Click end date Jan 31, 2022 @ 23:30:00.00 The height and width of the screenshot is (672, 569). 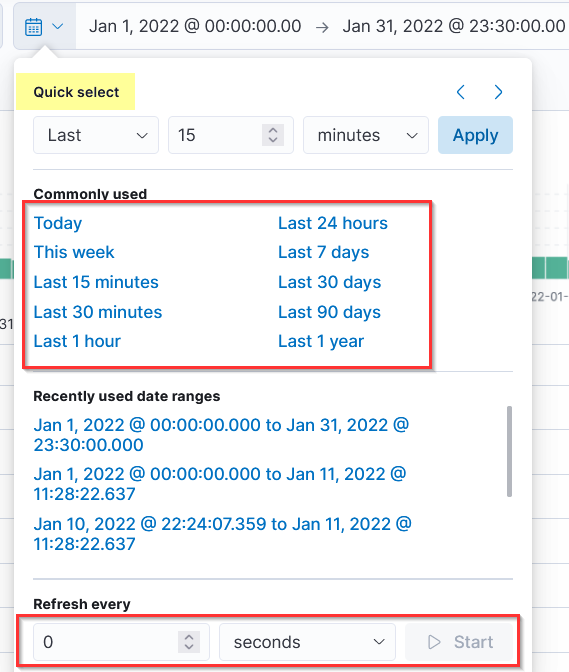pyautogui.click(x=454, y=27)
